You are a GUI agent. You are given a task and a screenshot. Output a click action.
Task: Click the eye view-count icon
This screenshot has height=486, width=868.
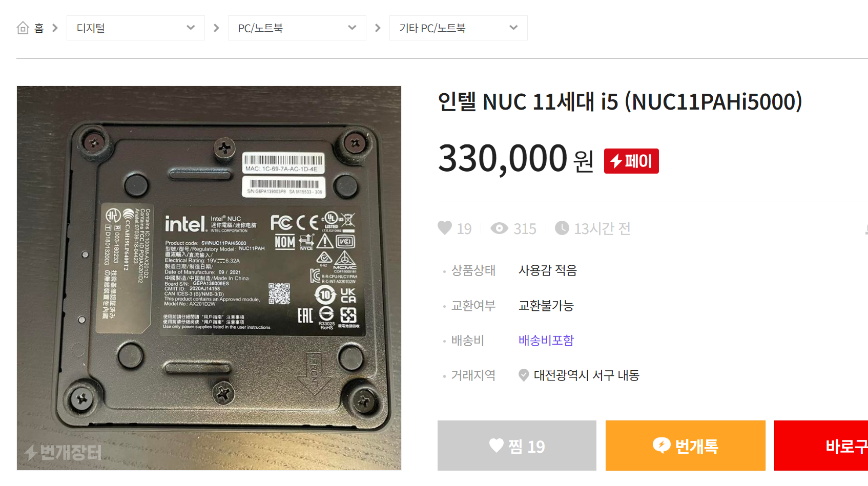pos(499,228)
